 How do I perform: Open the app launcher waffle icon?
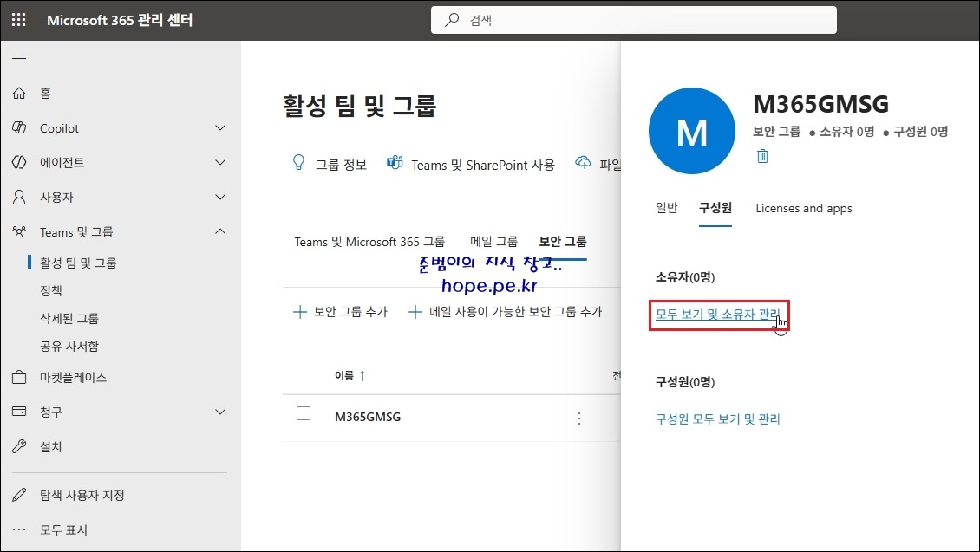pyautogui.click(x=19, y=20)
